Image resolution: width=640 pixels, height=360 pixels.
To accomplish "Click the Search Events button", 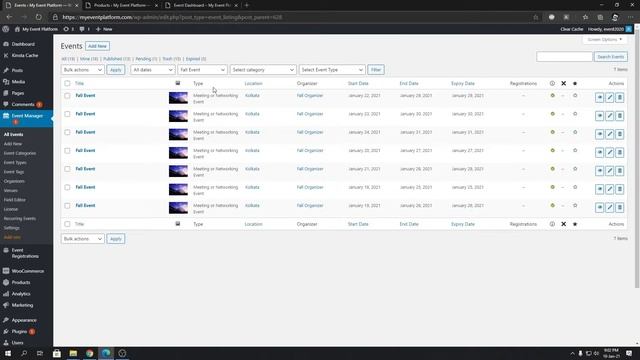I will click(x=611, y=57).
